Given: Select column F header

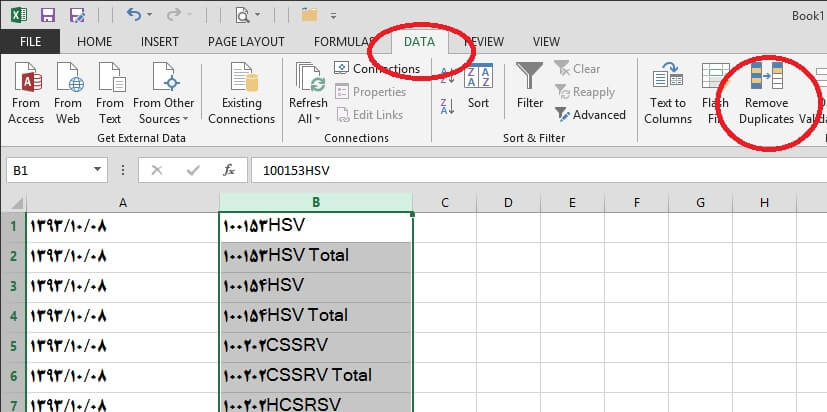Looking at the screenshot, I should [x=637, y=203].
